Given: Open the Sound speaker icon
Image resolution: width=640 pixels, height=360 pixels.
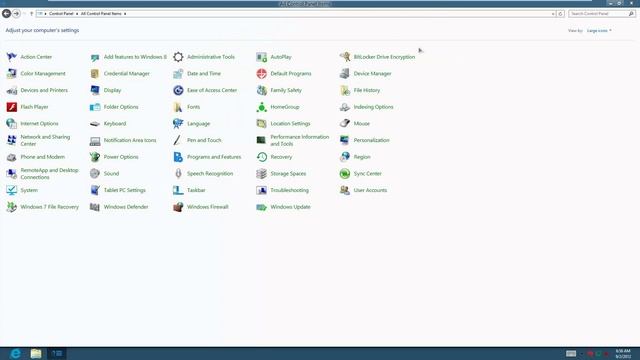Looking at the screenshot, I should pyautogui.click(x=95, y=173).
